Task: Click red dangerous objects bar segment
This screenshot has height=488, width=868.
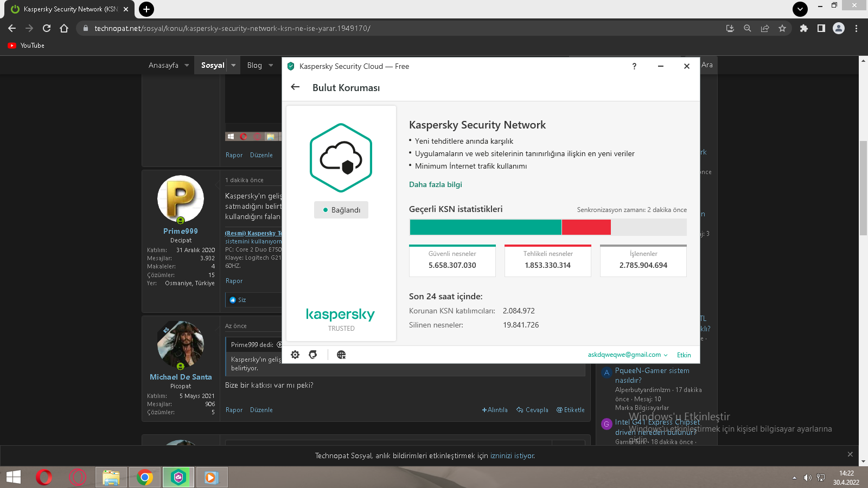Action: tap(586, 227)
